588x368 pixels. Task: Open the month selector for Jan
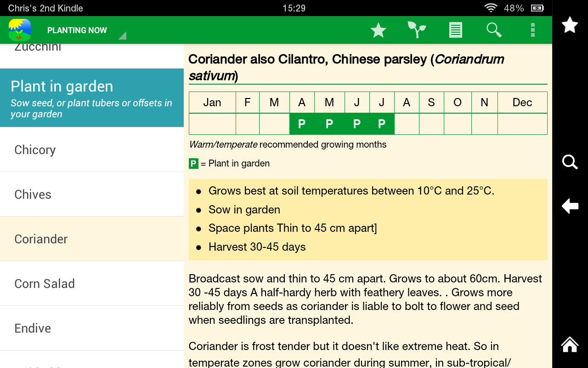pyautogui.click(x=212, y=102)
